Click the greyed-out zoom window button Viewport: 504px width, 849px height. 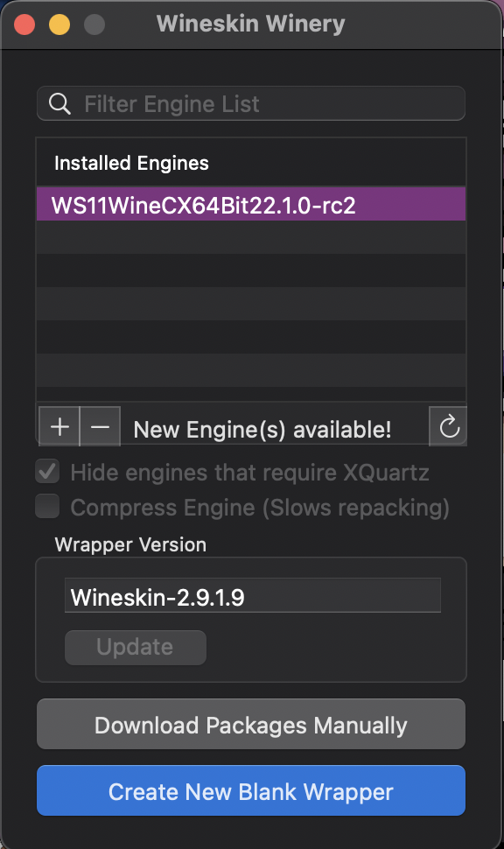(94, 25)
